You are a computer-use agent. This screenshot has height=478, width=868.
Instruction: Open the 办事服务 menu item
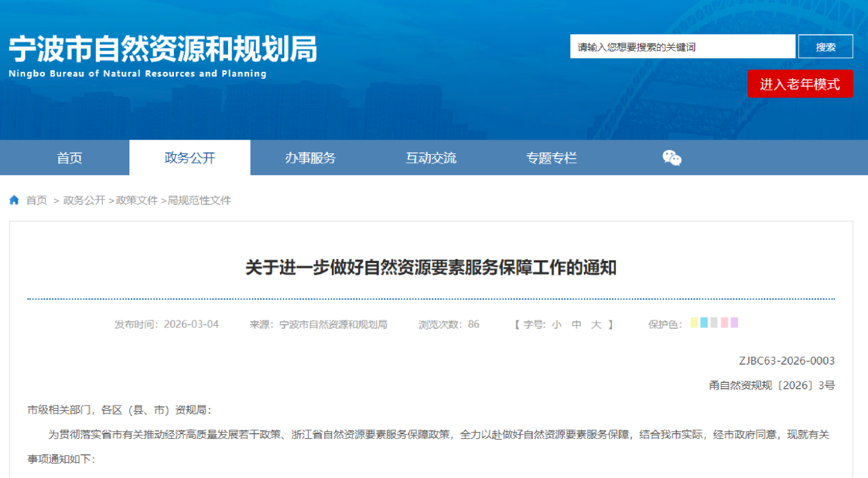click(x=310, y=158)
